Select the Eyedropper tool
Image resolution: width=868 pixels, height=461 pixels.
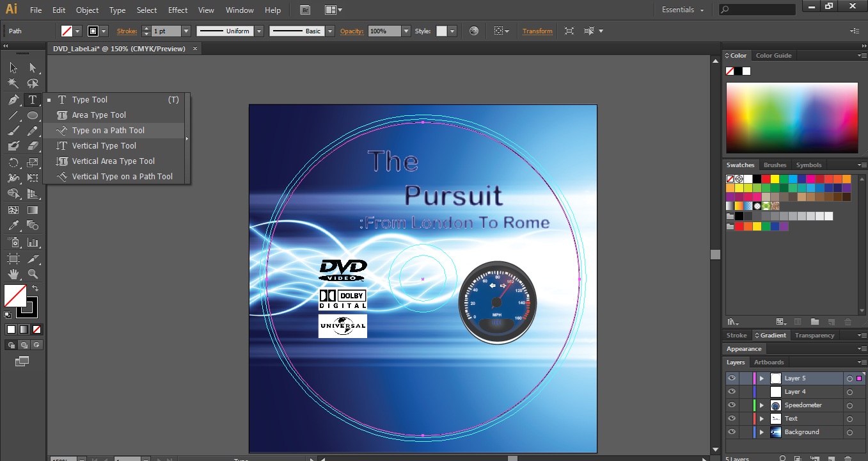[x=13, y=225]
